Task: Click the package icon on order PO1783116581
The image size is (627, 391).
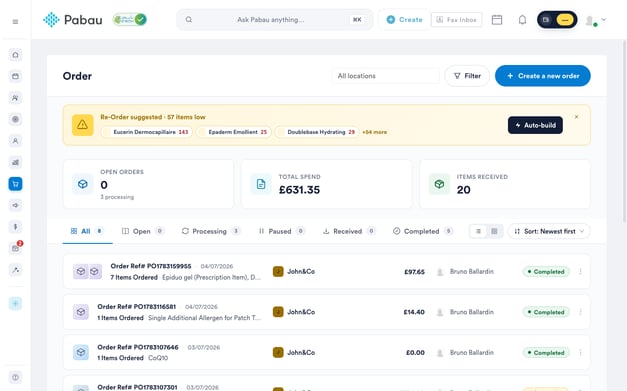Action: click(x=81, y=312)
